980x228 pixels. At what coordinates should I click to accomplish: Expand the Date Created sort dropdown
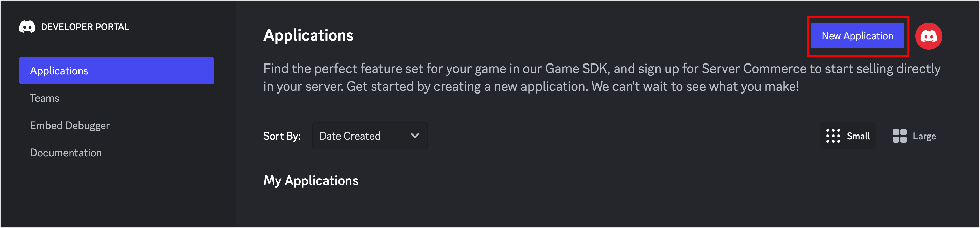coord(370,136)
